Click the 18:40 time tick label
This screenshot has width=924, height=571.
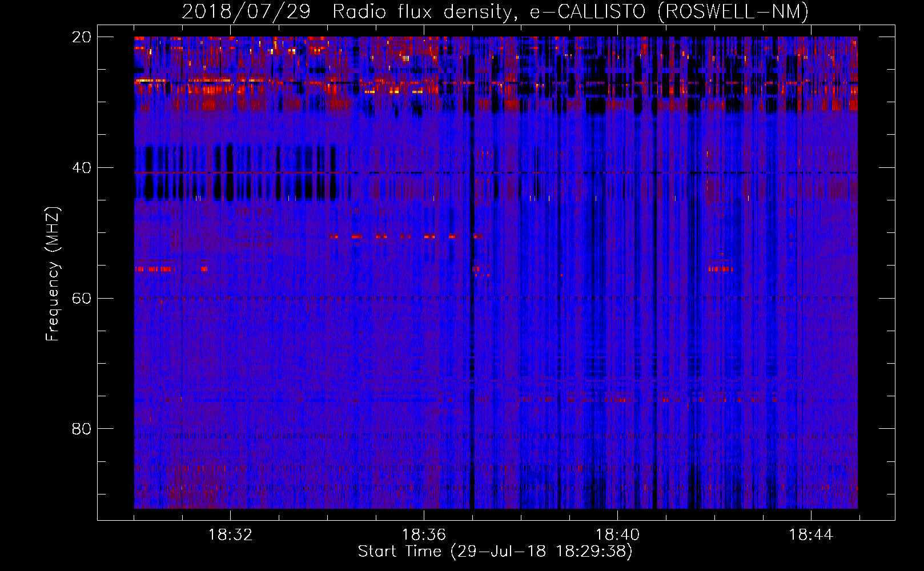click(x=617, y=535)
